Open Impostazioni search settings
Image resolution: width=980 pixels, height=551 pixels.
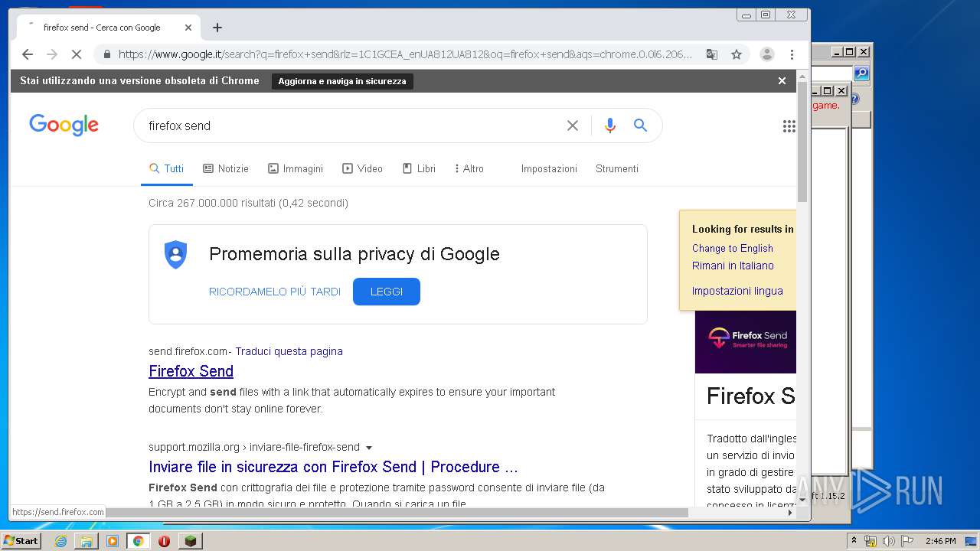click(x=549, y=168)
